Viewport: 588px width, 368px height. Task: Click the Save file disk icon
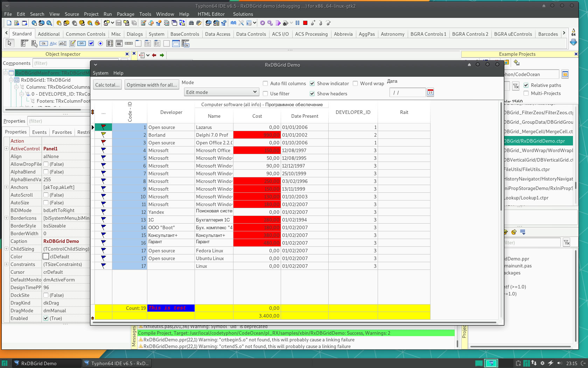(119, 23)
